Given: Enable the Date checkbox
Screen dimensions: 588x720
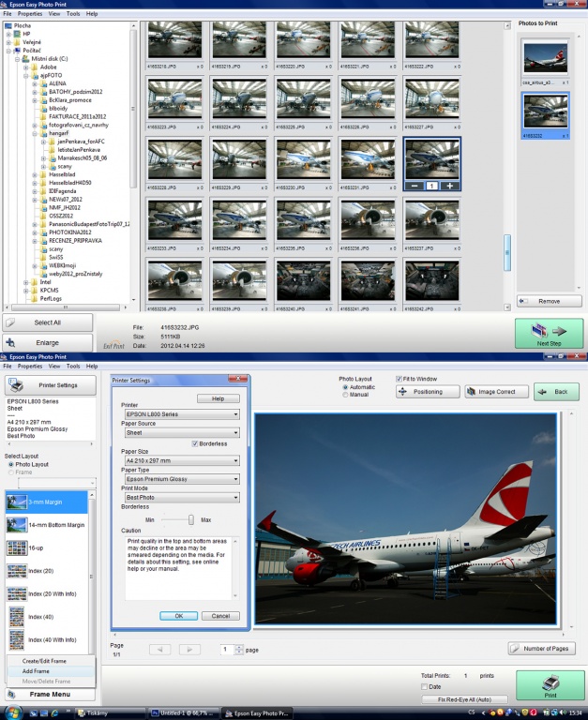Looking at the screenshot, I should coord(425,686).
